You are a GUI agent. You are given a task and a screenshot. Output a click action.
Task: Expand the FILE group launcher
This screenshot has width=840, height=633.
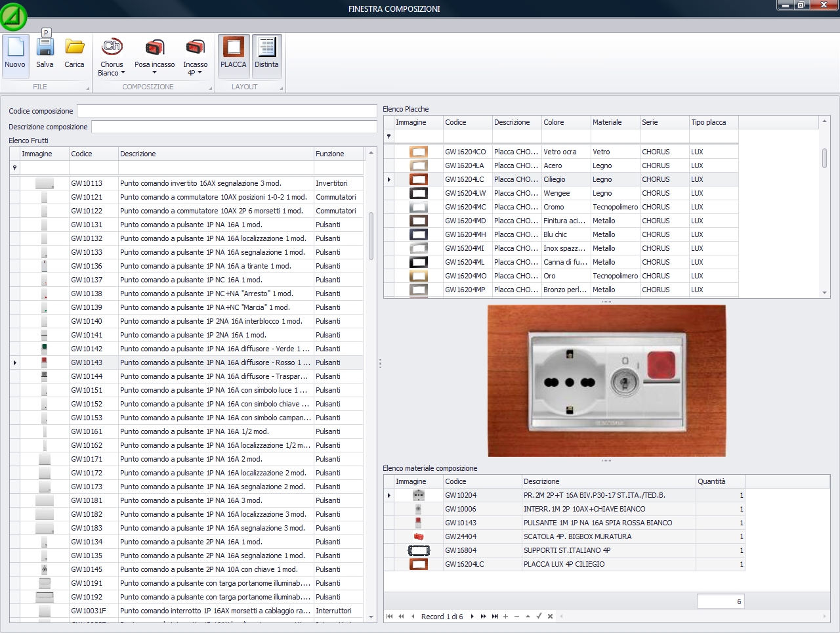coord(87,88)
